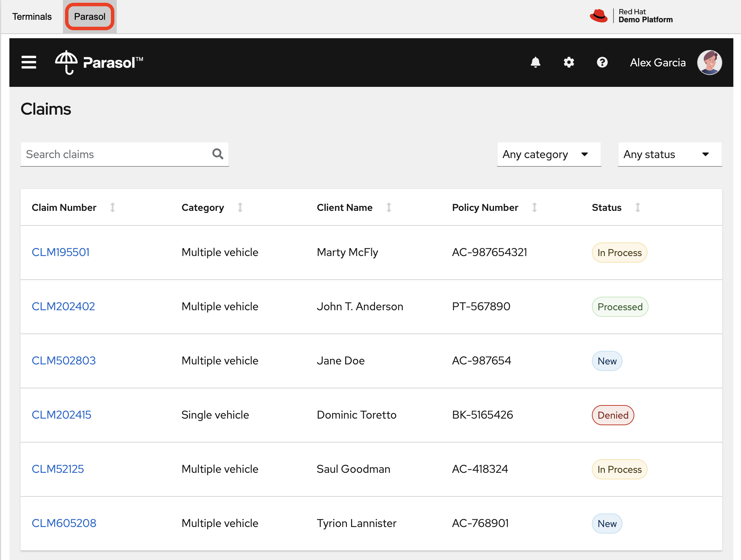Open the help question mark icon
Viewport: 741px width, 560px height.
[602, 63]
